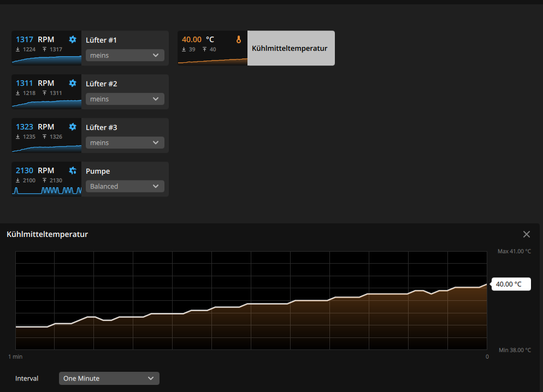The height and width of the screenshot is (392, 543).
Task: Click the Lüfter #3 label
Action: coord(102,127)
